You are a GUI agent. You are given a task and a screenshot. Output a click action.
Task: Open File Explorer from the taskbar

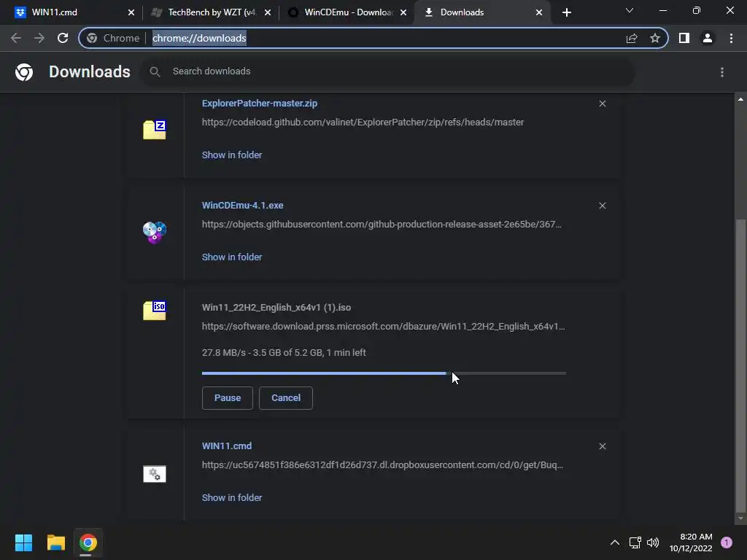(x=55, y=542)
